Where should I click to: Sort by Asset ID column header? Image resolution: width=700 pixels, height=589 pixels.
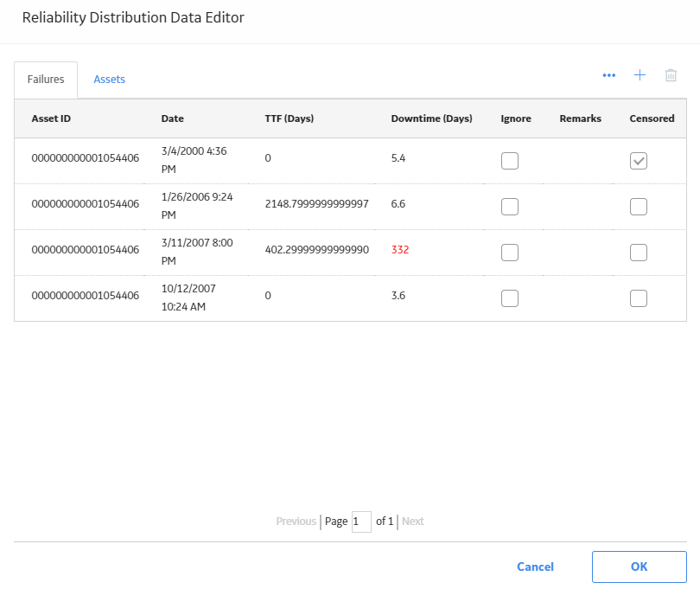(51, 118)
